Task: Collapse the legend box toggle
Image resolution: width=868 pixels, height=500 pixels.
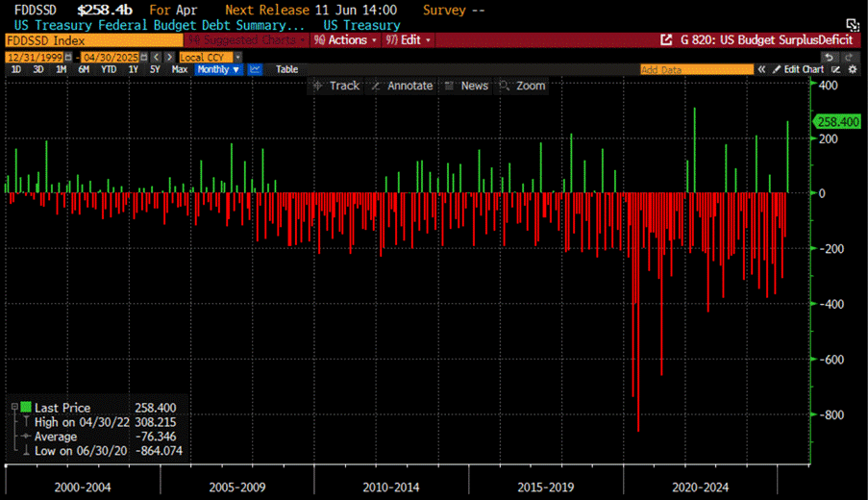Action: 15,407
